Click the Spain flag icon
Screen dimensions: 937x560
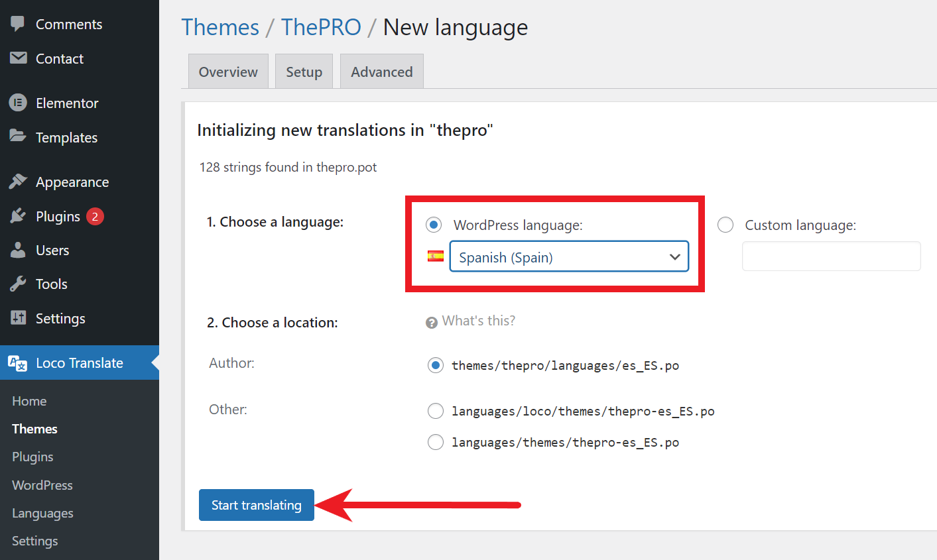[x=436, y=256]
